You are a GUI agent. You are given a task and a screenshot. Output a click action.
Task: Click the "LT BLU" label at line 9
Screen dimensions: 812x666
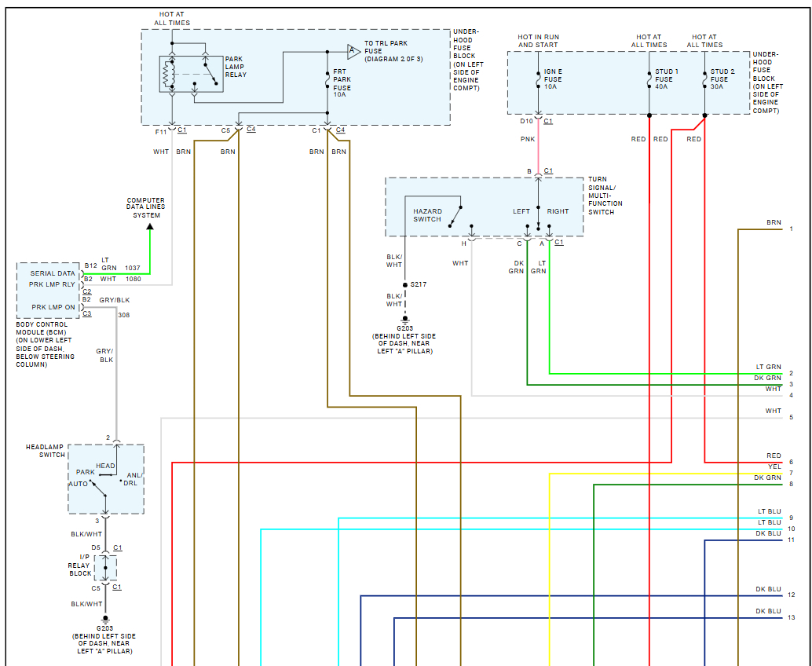(x=769, y=511)
